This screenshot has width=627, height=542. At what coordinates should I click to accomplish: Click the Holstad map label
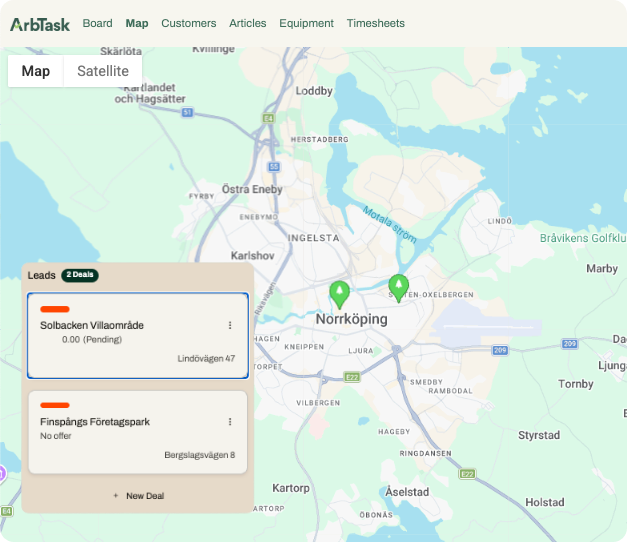click(x=545, y=502)
